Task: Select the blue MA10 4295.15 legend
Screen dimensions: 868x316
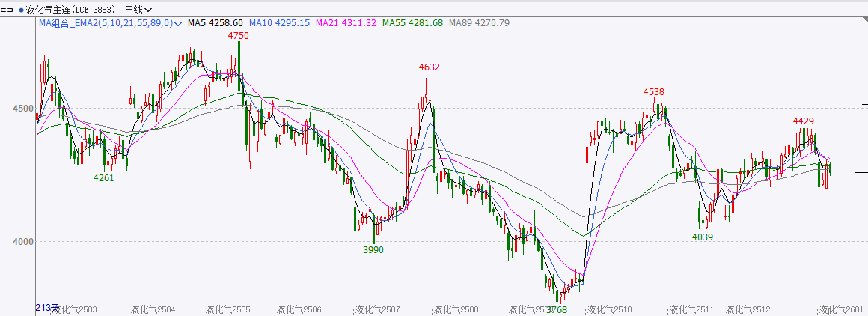Action: tap(279, 23)
